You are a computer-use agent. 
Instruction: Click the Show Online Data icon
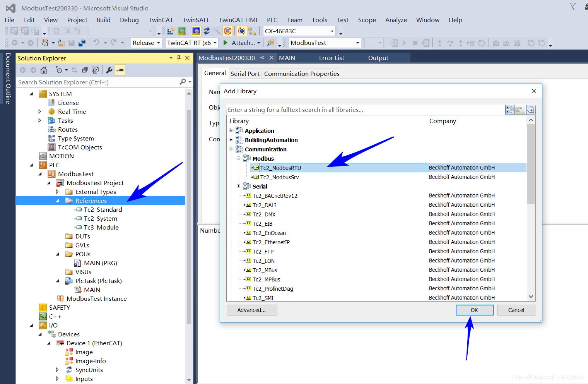(x=242, y=31)
